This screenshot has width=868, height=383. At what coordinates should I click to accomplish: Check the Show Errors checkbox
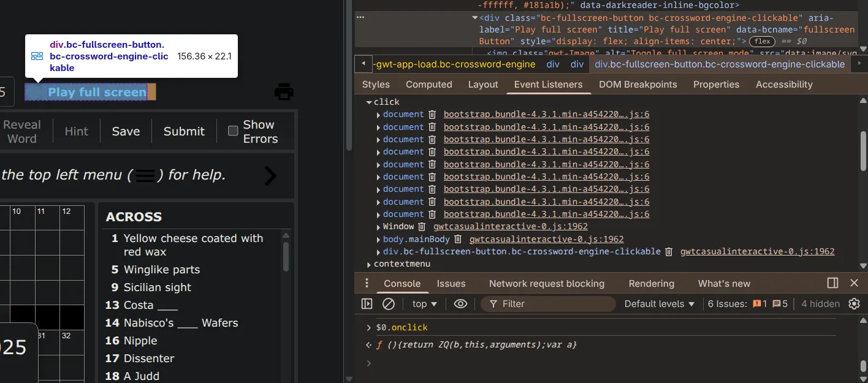coord(233,131)
